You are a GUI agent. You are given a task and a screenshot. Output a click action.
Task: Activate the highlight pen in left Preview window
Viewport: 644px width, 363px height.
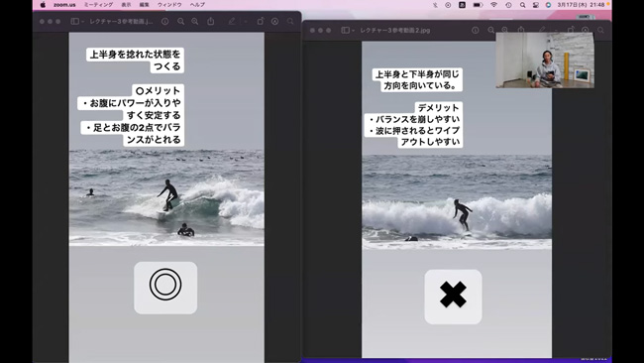[x=232, y=21]
